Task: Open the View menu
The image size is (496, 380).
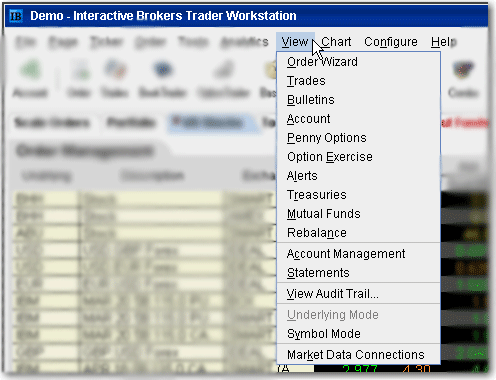Action: tap(295, 42)
